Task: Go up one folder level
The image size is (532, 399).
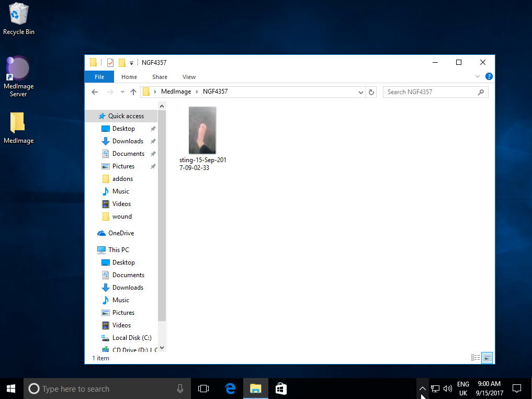Action: (x=133, y=92)
